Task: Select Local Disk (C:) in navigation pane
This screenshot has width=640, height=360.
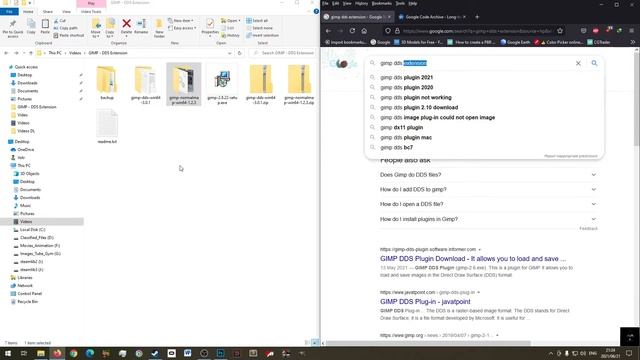Action: tap(33, 230)
